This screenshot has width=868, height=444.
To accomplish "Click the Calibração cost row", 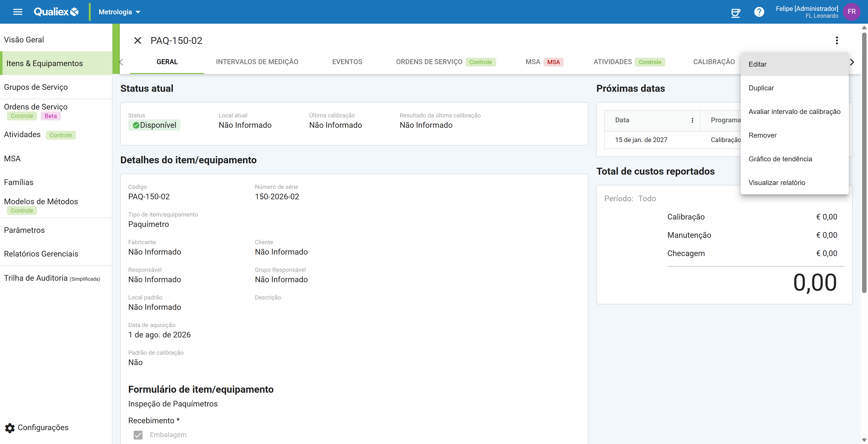I will [x=752, y=217].
